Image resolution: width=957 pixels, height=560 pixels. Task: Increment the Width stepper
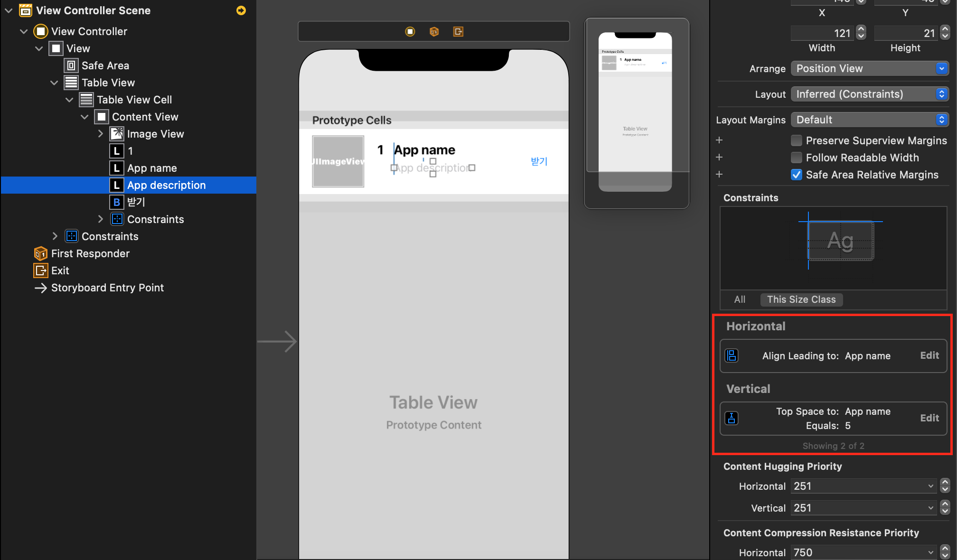point(861,29)
